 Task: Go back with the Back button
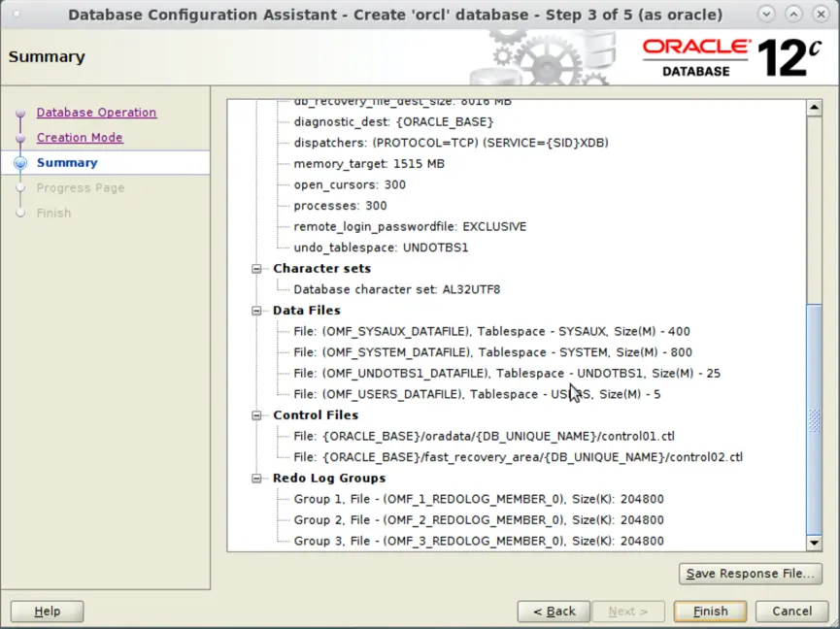point(554,612)
